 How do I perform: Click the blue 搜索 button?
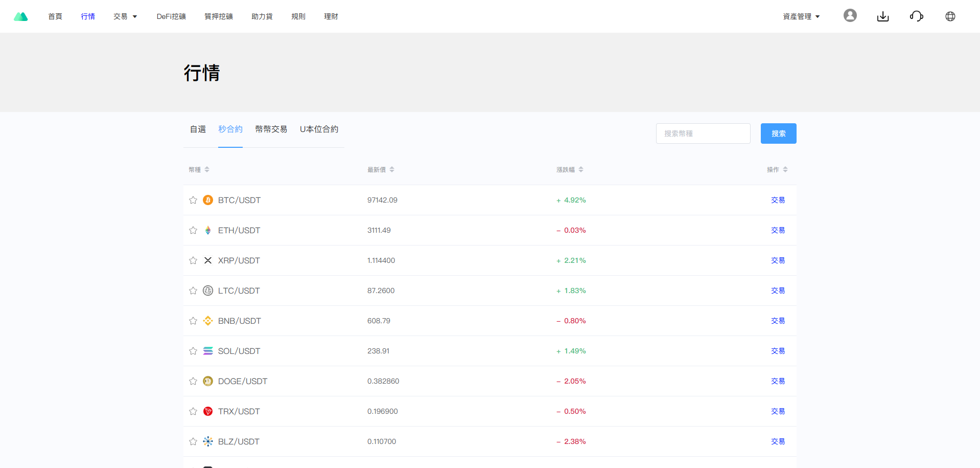click(x=778, y=133)
